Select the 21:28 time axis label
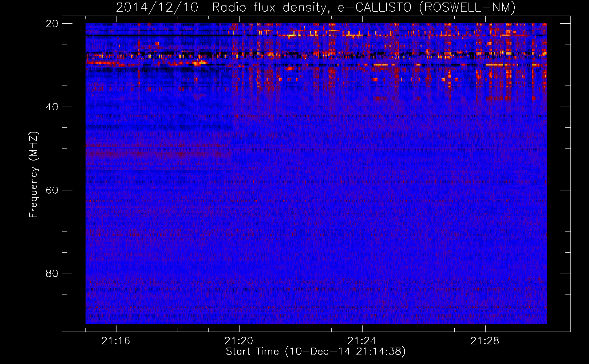The height and width of the screenshot is (364, 589). click(x=485, y=341)
